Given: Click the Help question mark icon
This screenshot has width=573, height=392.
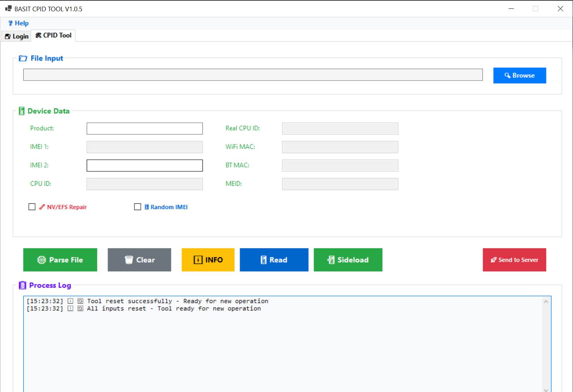Looking at the screenshot, I should coord(11,23).
